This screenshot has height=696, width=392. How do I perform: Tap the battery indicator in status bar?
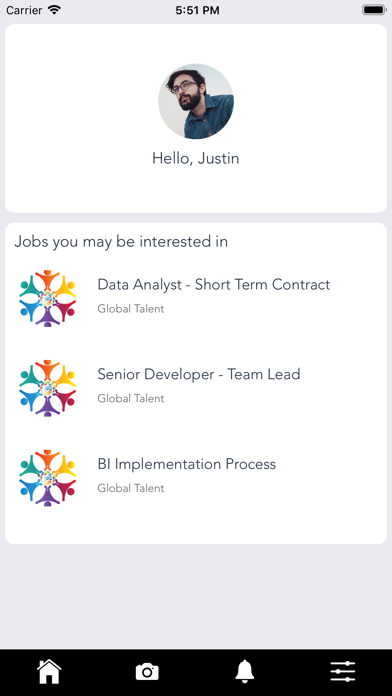pyautogui.click(x=374, y=10)
